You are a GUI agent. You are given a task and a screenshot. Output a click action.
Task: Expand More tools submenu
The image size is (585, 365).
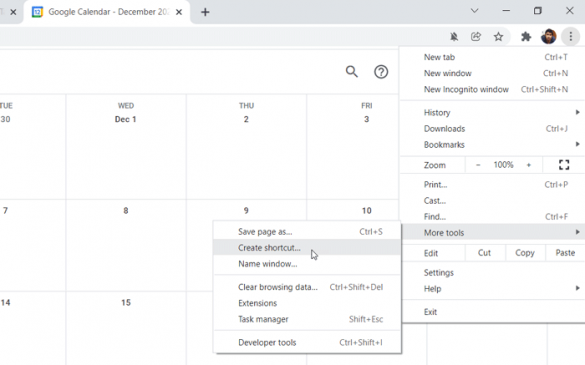(x=492, y=233)
